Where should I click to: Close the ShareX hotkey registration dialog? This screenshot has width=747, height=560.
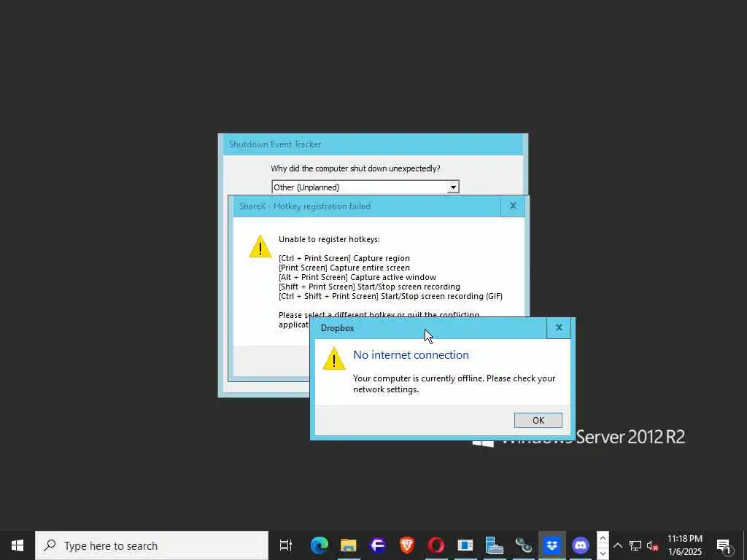pos(513,206)
